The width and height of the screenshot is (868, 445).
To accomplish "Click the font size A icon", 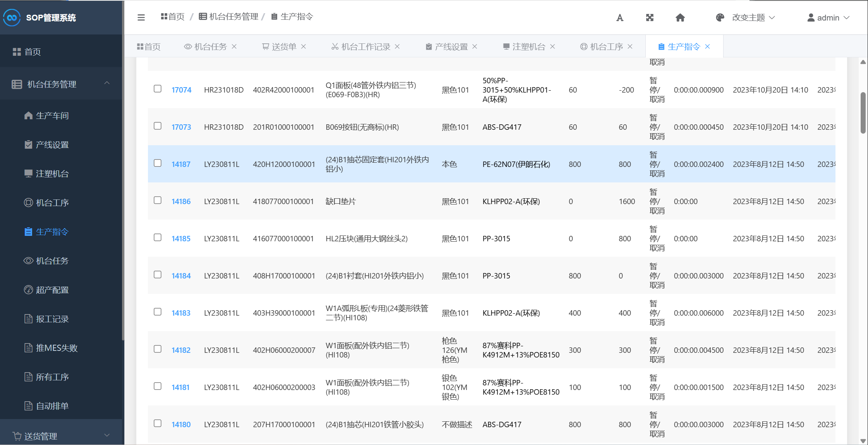I will point(620,18).
